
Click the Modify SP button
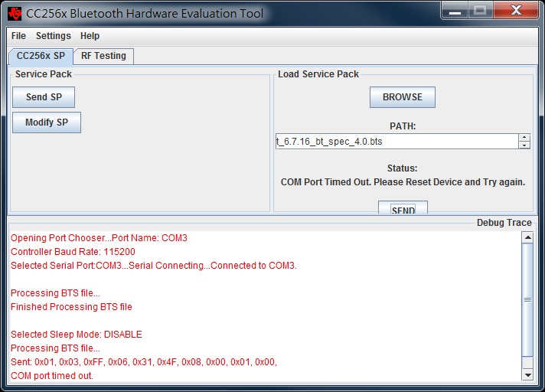[47, 122]
